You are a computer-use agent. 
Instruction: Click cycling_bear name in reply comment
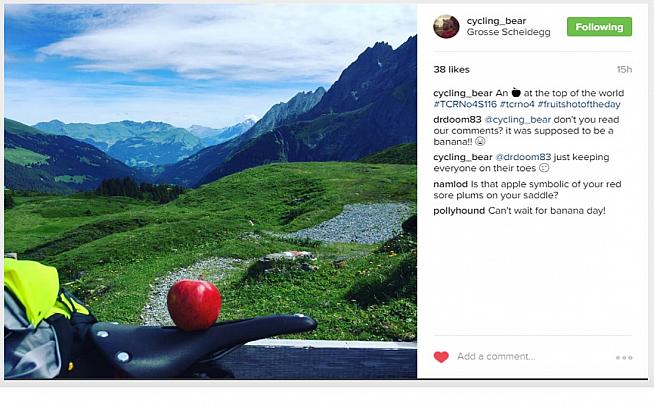(x=463, y=157)
